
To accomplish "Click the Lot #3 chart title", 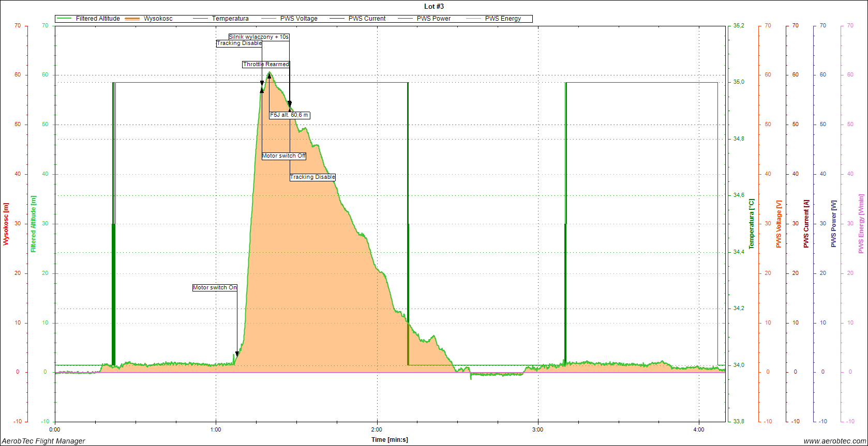I will (433, 7).
